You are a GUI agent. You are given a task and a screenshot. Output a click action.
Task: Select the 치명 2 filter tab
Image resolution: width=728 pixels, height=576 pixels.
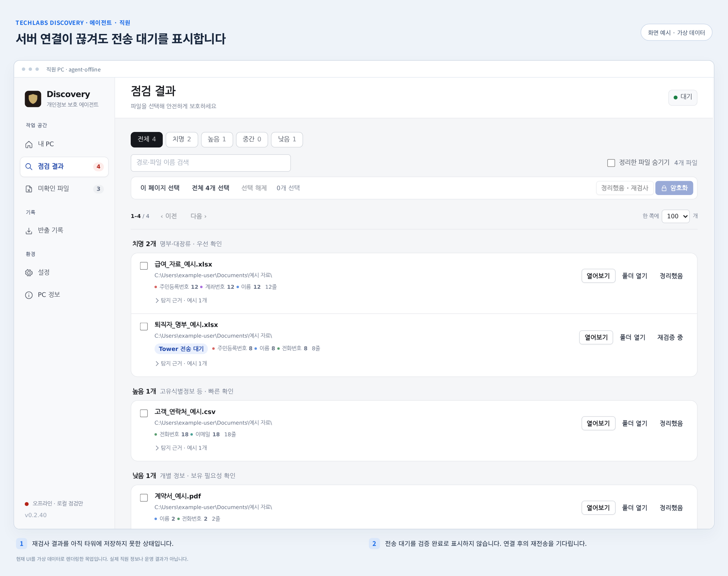coord(182,139)
